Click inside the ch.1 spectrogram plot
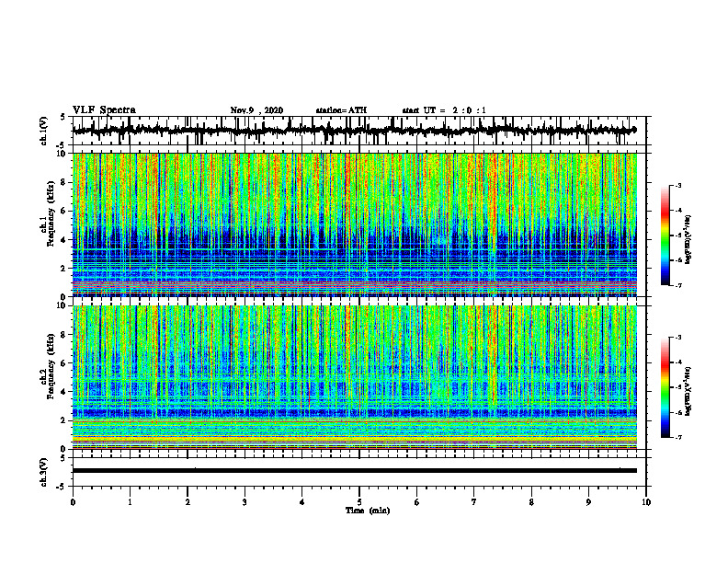This screenshot has width=728, height=563. click(x=355, y=224)
